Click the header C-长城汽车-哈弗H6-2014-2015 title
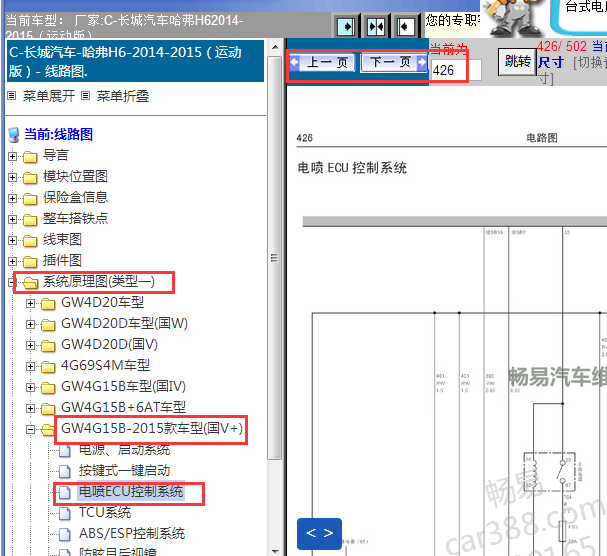Screen dimensions: 607x556 (135, 61)
